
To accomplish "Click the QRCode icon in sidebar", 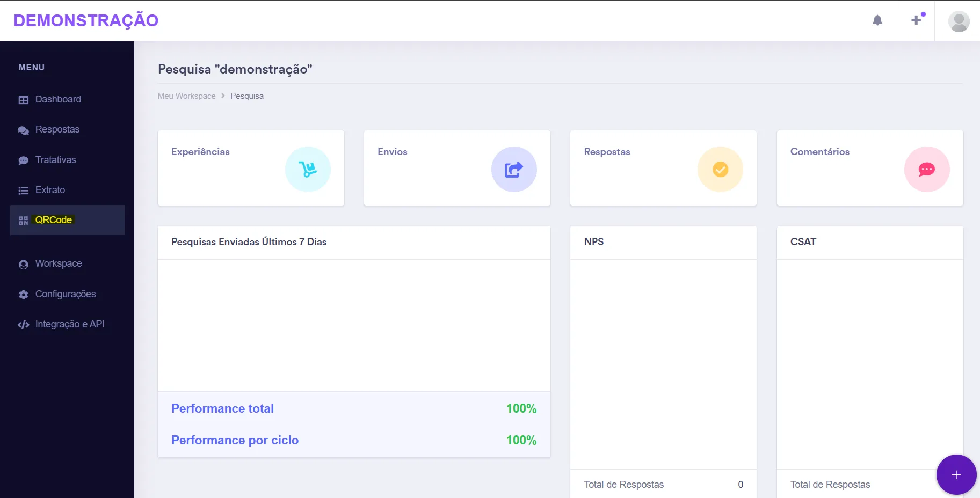I will (23, 221).
